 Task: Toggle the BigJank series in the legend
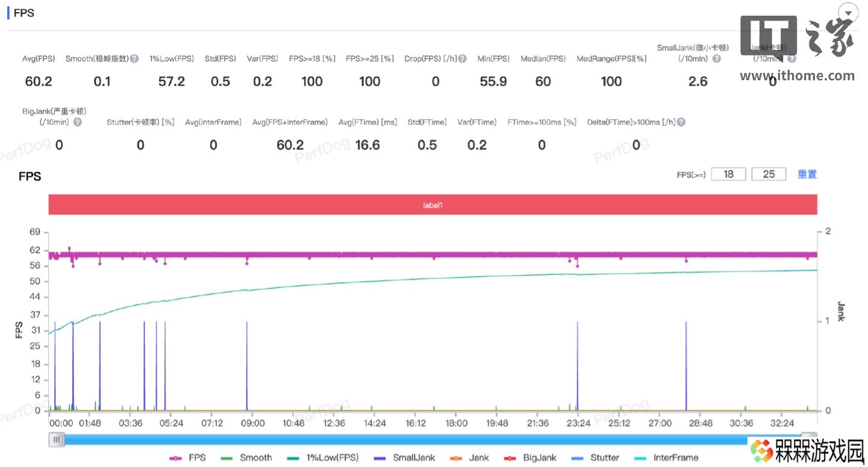tap(529, 458)
